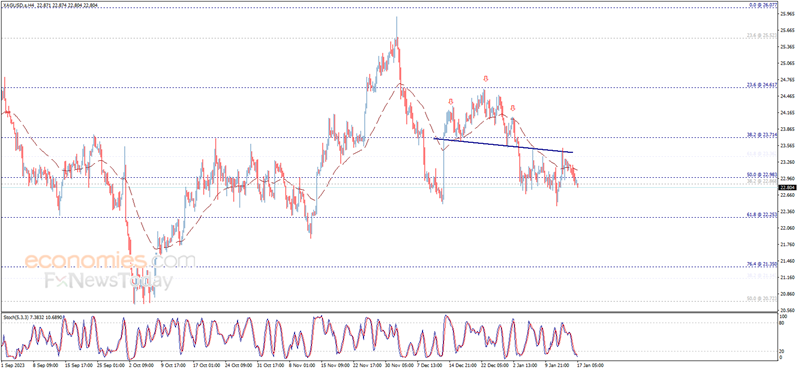
Task: Select the right shoulder arrow marker
Action: tap(512, 108)
